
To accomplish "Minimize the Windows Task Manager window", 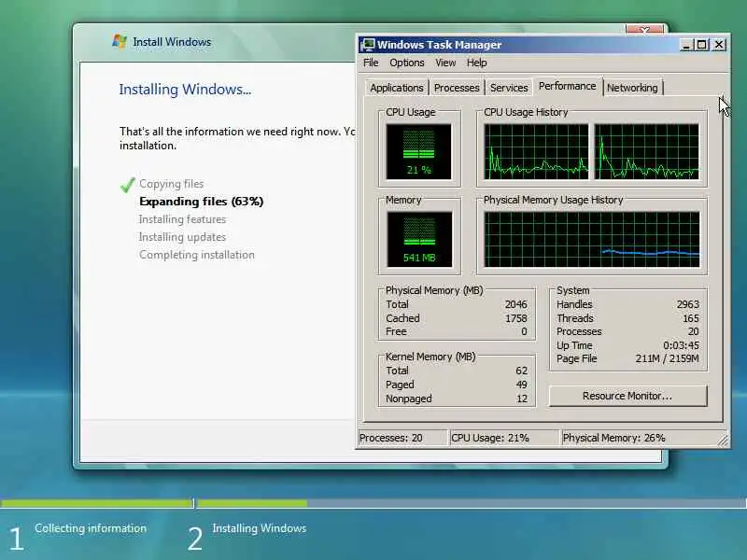I will [x=686, y=45].
